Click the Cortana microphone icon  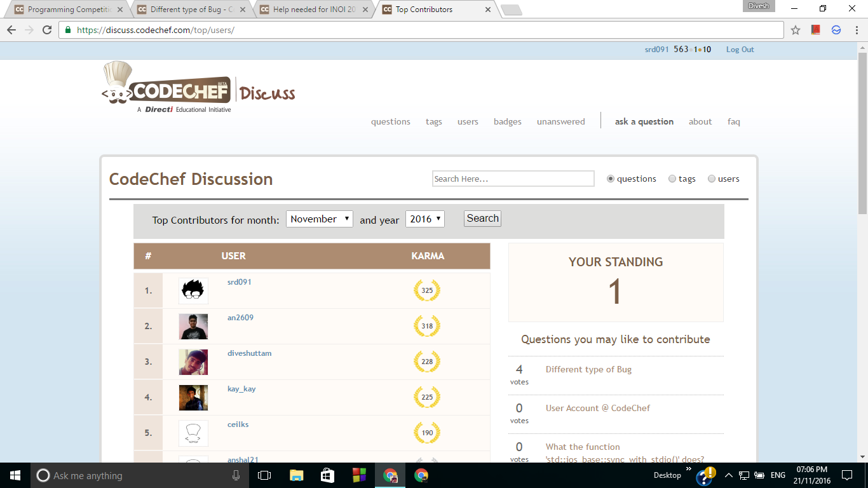click(236, 475)
